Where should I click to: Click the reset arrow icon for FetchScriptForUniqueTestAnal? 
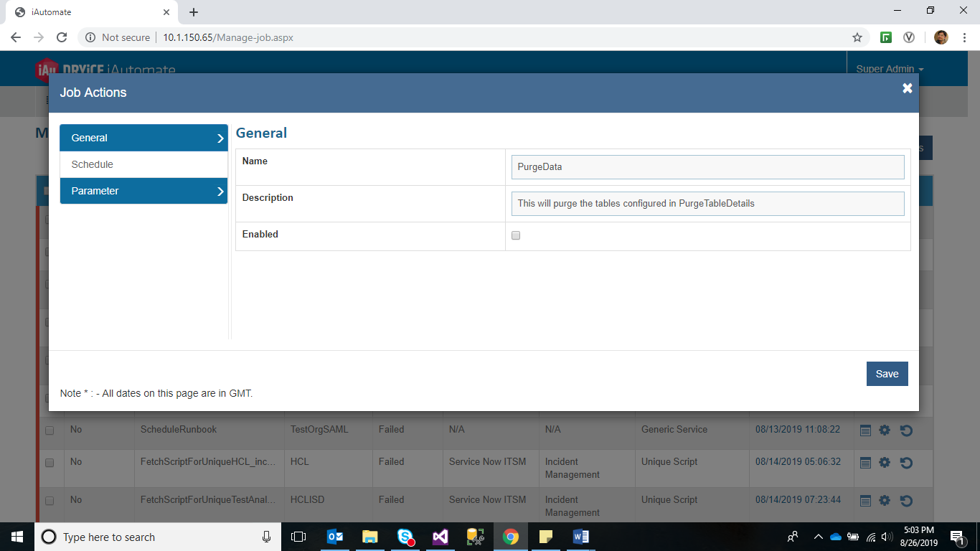(x=906, y=501)
